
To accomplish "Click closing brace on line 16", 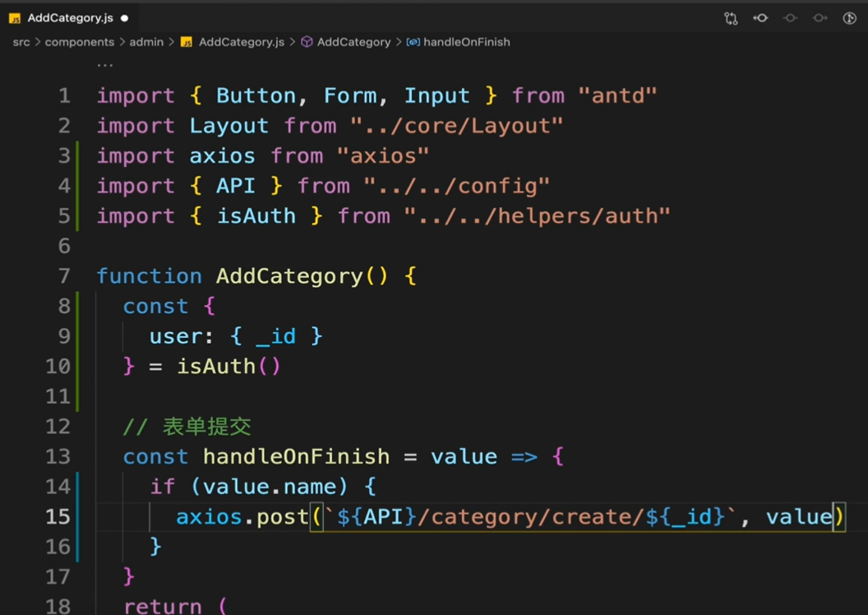I will (156, 547).
